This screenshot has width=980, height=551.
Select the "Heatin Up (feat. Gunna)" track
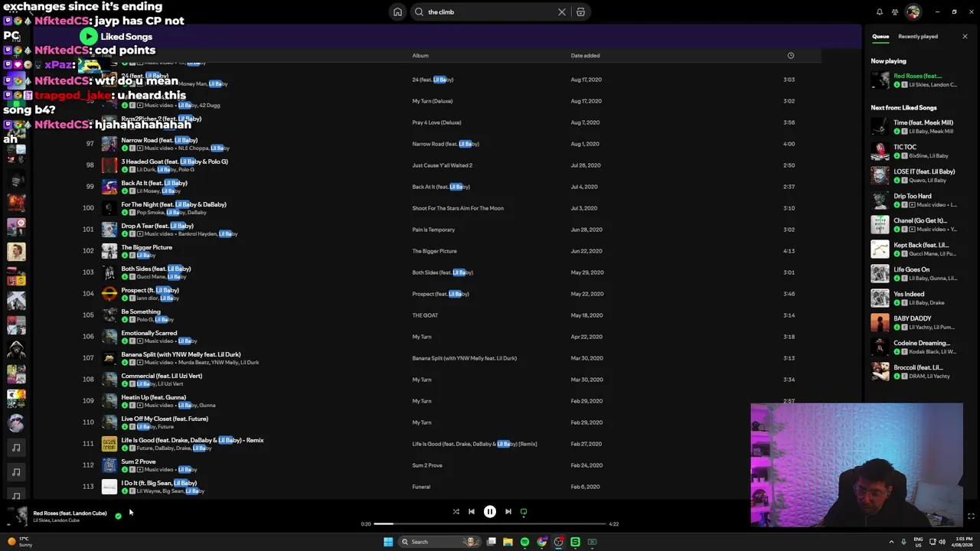click(x=153, y=397)
